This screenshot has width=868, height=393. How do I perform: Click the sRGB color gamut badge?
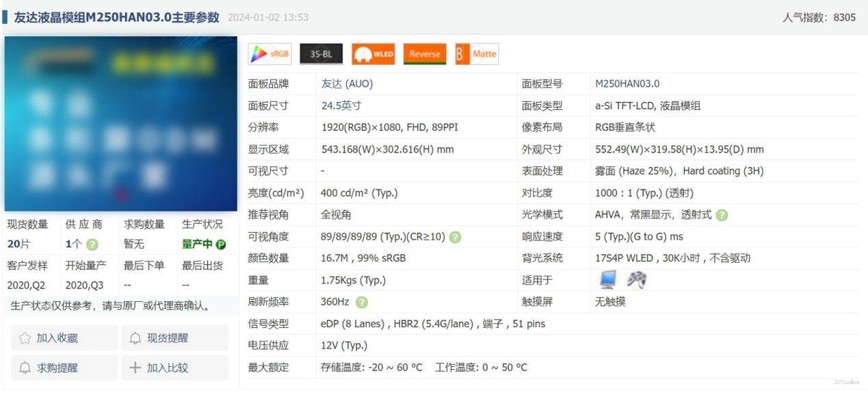coord(270,54)
